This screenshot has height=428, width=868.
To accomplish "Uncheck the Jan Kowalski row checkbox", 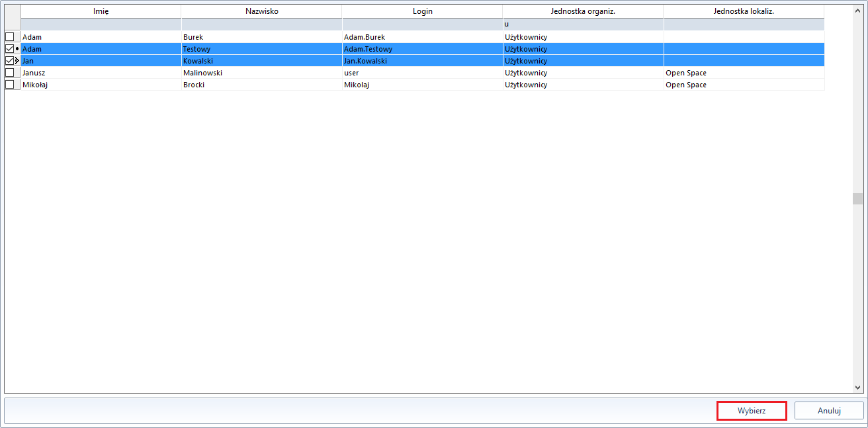I will pos(9,61).
